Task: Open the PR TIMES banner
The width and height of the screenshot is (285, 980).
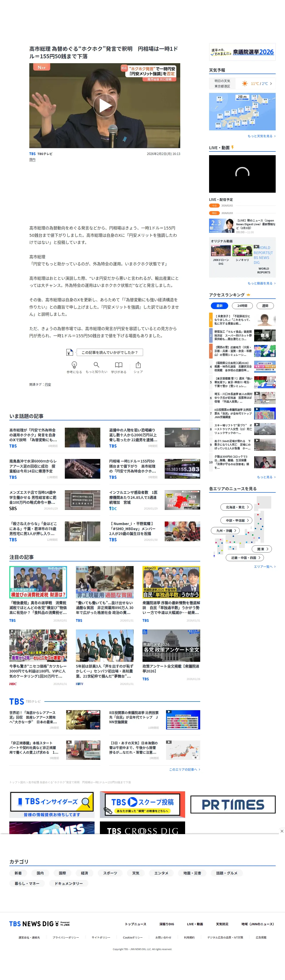Action: [233, 805]
